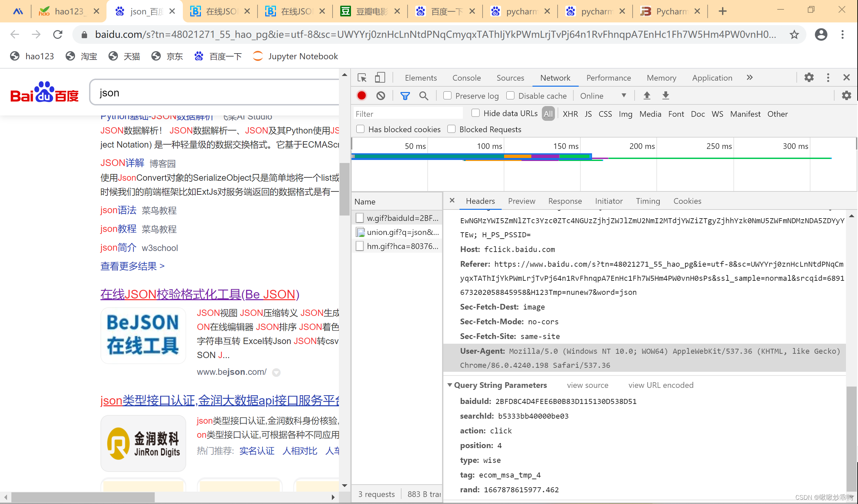This screenshot has width=858, height=504.
Task: Switch to the Console tab
Action: point(467,78)
